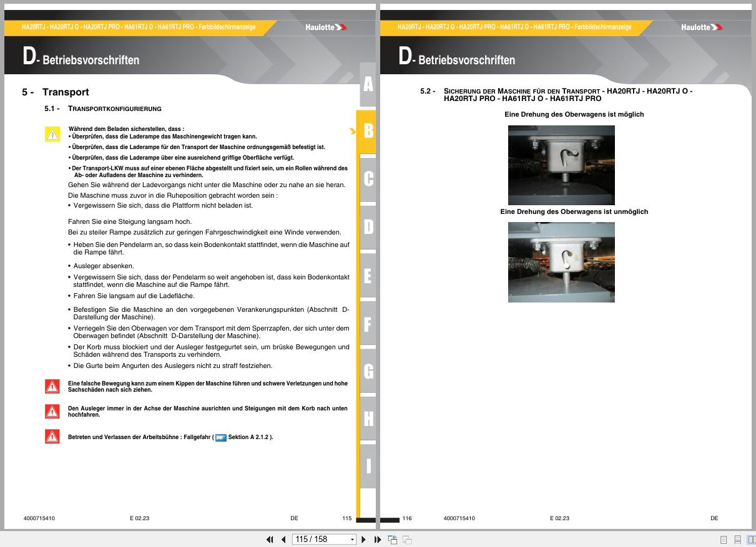Click the go back view icon
Screen dimensions: 756x547
click(393, 540)
